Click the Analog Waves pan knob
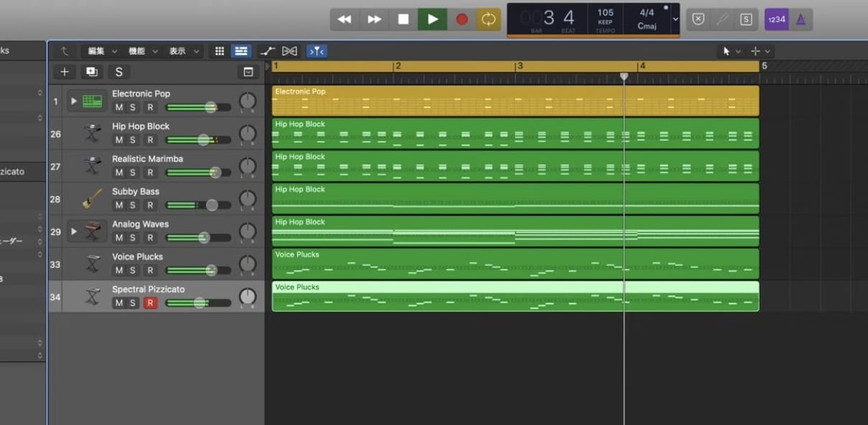This screenshot has height=425, width=868. 247,232
